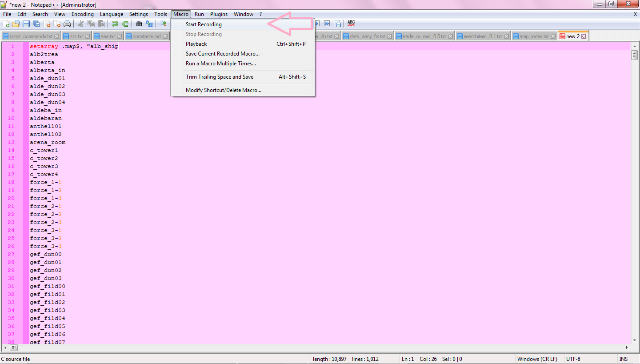
Task: Save the current document
Action: [26, 23]
